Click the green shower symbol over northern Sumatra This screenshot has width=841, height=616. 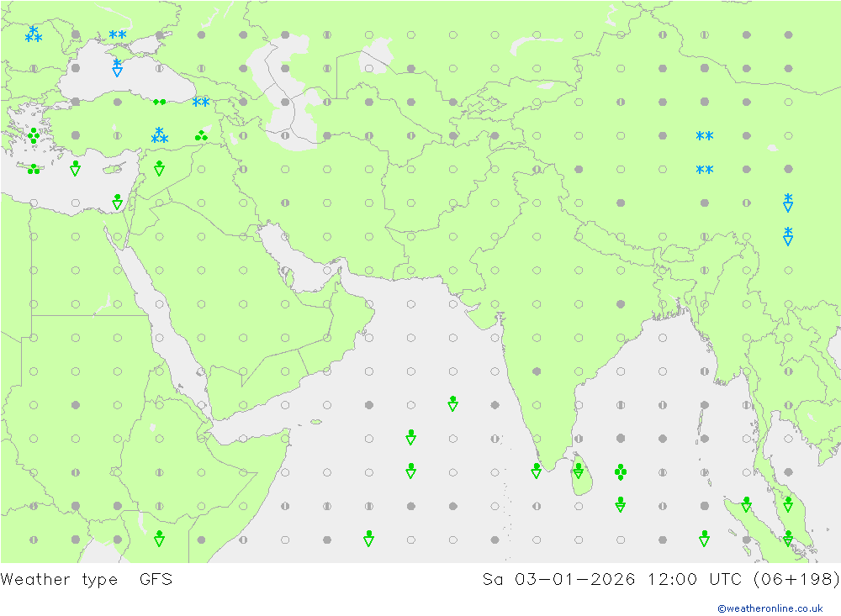point(746,504)
